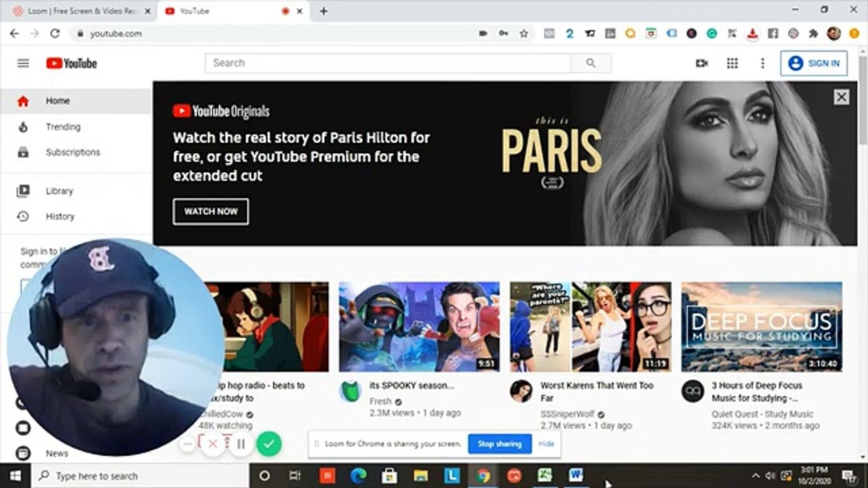Click the Quiet Quest channel avatar
868x488 pixels.
click(x=693, y=391)
